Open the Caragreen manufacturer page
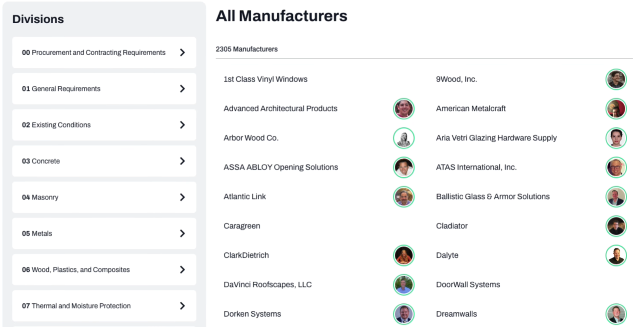Viewport: 644px width, 327px height. point(241,226)
